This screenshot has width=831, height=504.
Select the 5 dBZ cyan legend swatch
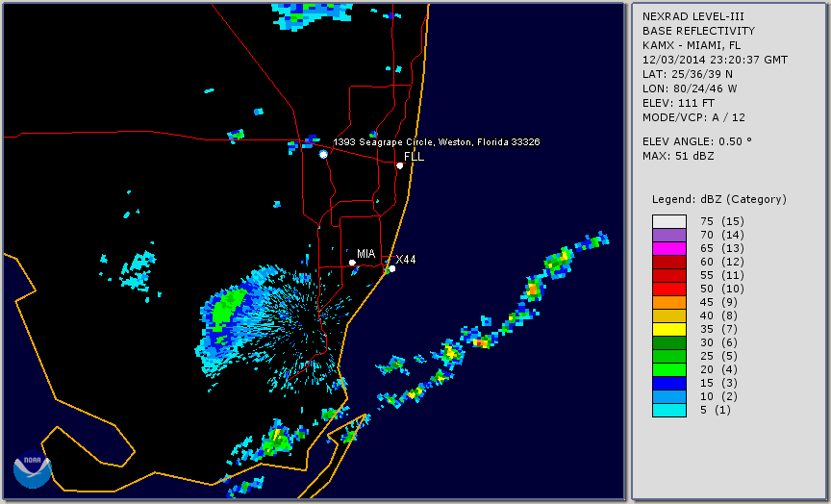pyautogui.click(x=669, y=410)
